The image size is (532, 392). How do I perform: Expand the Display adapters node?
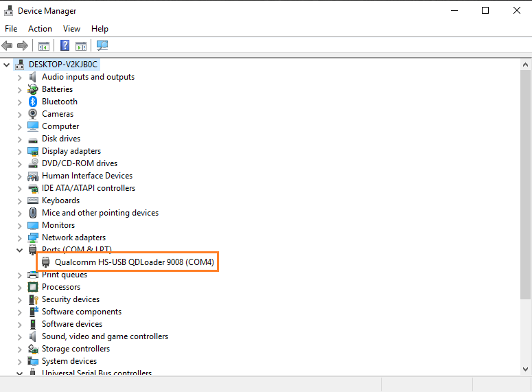20,151
